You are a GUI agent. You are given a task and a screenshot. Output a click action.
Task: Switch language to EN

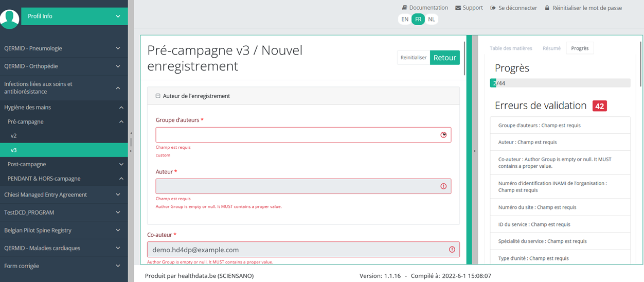pos(405,20)
